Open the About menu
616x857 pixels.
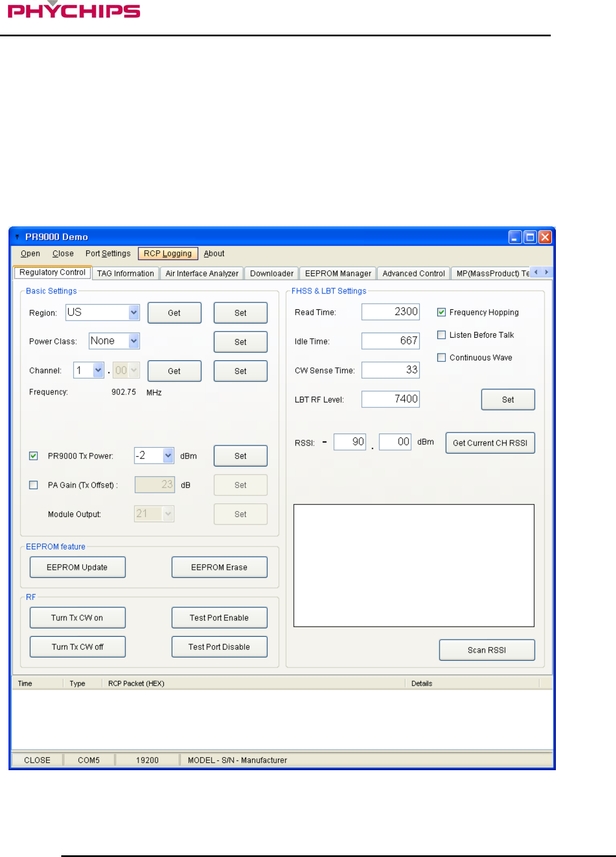[214, 254]
